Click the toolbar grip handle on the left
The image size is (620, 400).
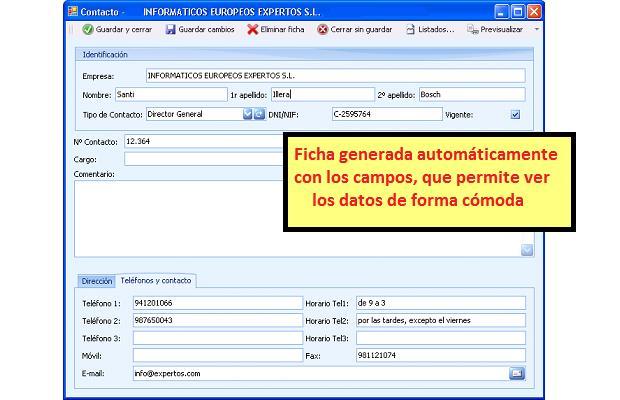pos(72,30)
